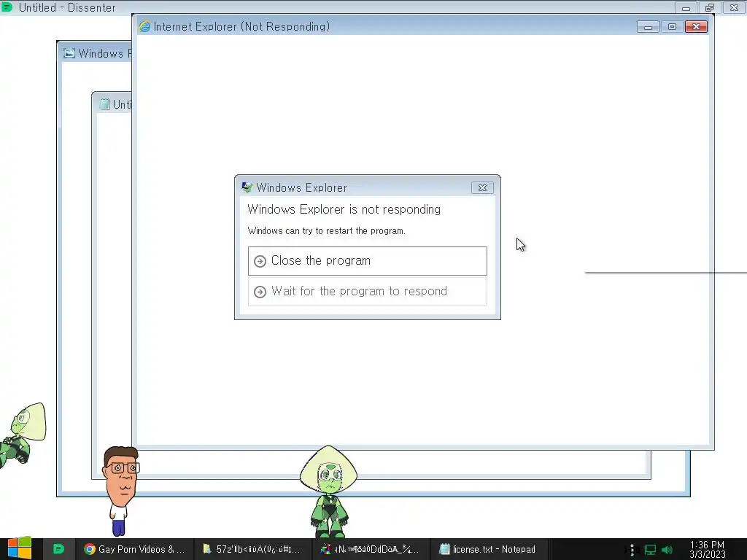Open the '57z' folder taskbar item
The width and height of the screenshot is (747, 560).
[253, 549]
